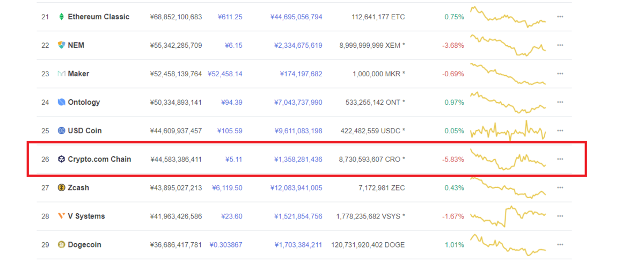The width and height of the screenshot is (644, 261).
Task: Open the Ontology coin page link
Action: tap(84, 102)
